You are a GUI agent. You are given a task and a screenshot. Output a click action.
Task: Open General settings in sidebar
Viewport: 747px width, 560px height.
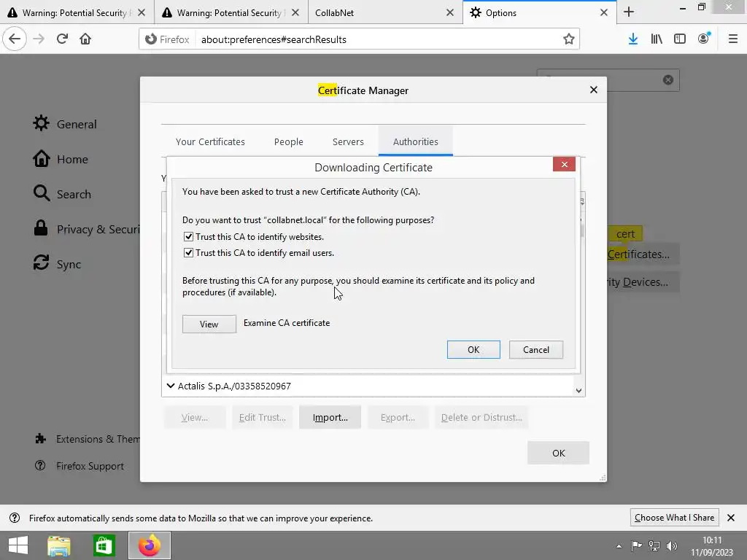click(x=65, y=124)
